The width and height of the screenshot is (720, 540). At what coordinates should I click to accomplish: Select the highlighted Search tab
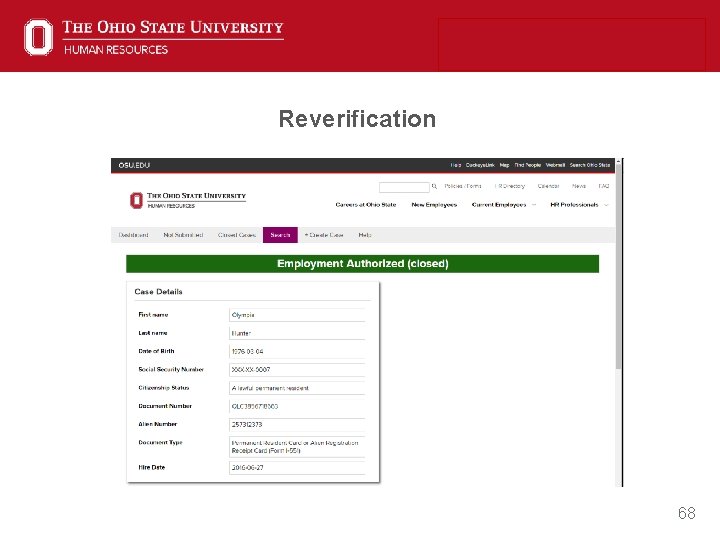(280, 235)
